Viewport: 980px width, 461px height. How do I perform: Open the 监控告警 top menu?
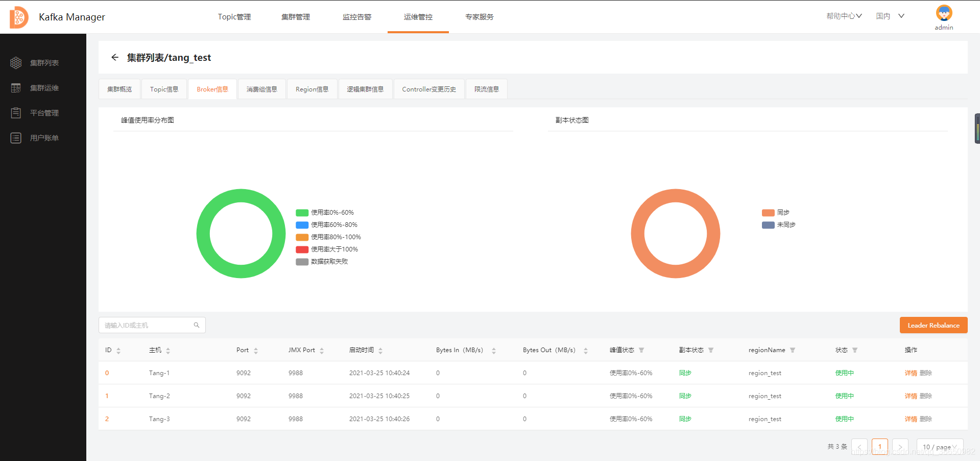click(357, 17)
